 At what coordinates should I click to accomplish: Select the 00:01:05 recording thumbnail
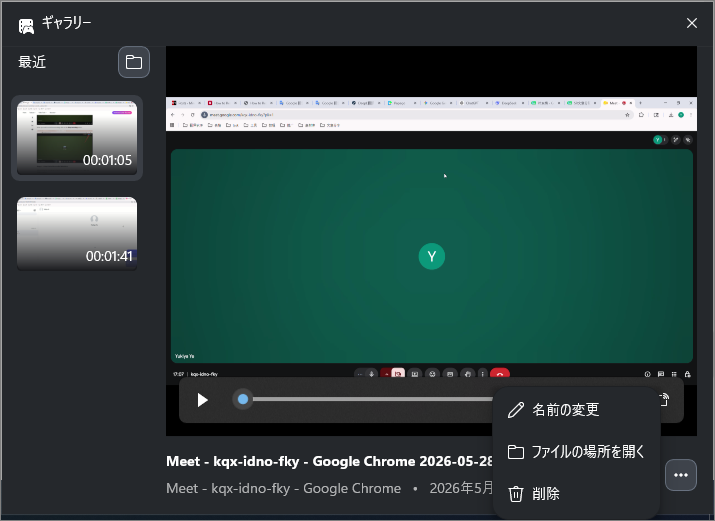[x=77, y=138]
